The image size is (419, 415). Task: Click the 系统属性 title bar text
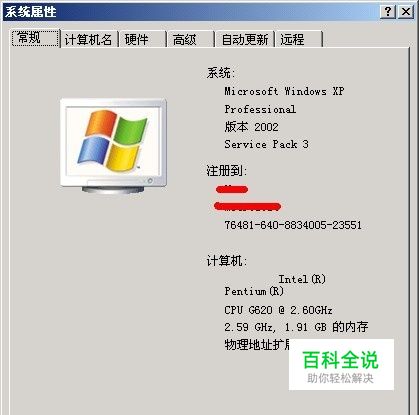tap(30, 12)
